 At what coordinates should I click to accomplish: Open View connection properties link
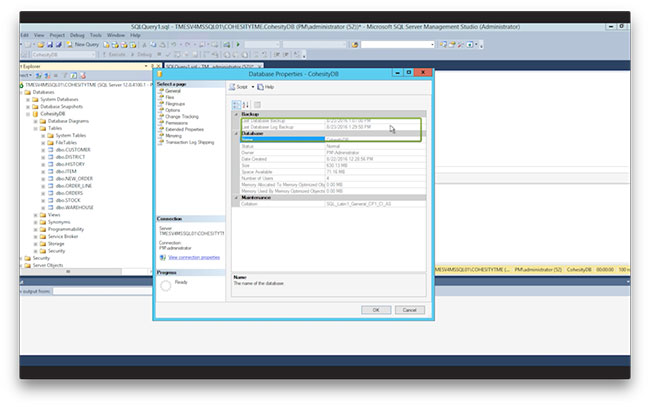click(192, 257)
